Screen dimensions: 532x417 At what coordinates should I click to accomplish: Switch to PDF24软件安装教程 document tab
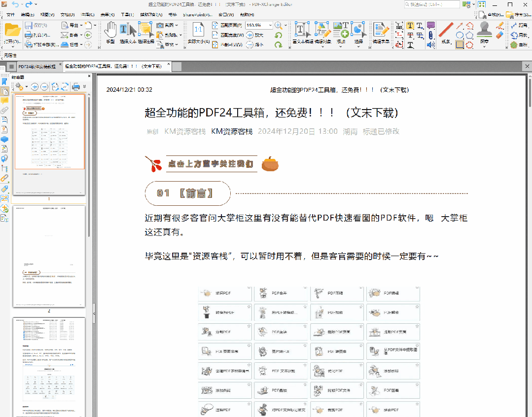point(37,67)
